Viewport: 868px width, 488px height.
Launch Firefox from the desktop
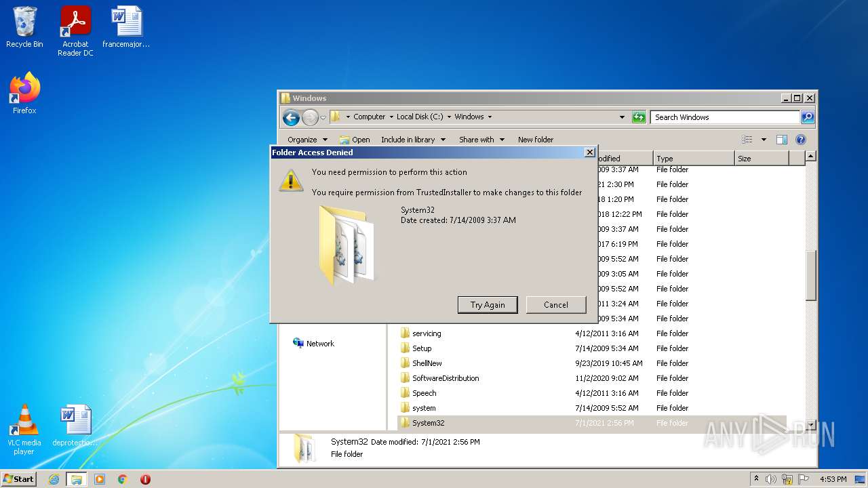[24, 94]
